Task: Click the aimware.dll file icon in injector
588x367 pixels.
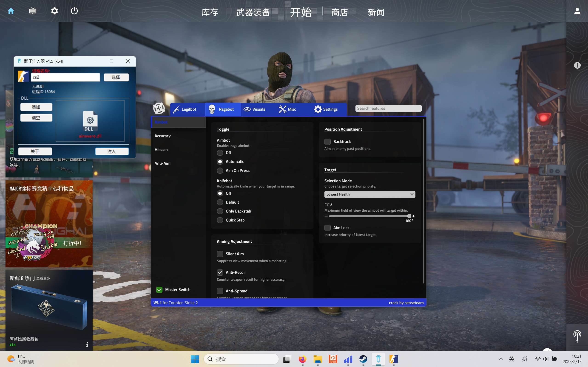Action: click(90, 121)
